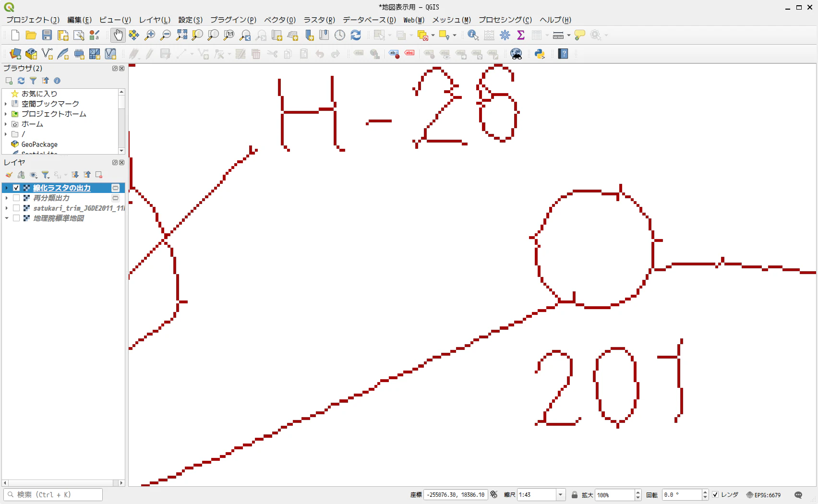818x504 pixels.
Task: Expand the 再分類出力 layer node
Action: tap(7, 198)
